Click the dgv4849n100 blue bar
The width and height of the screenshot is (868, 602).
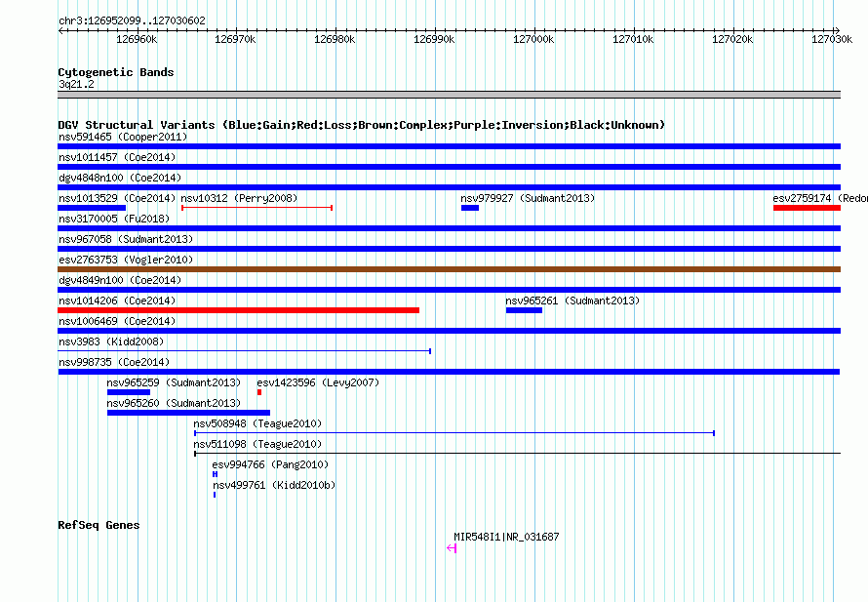point(449,290)
